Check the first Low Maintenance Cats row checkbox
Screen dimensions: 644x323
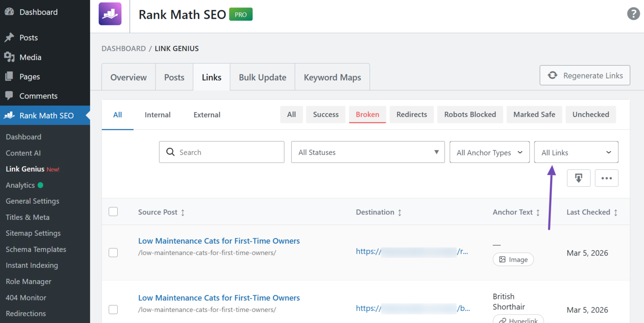click(113, 253)
